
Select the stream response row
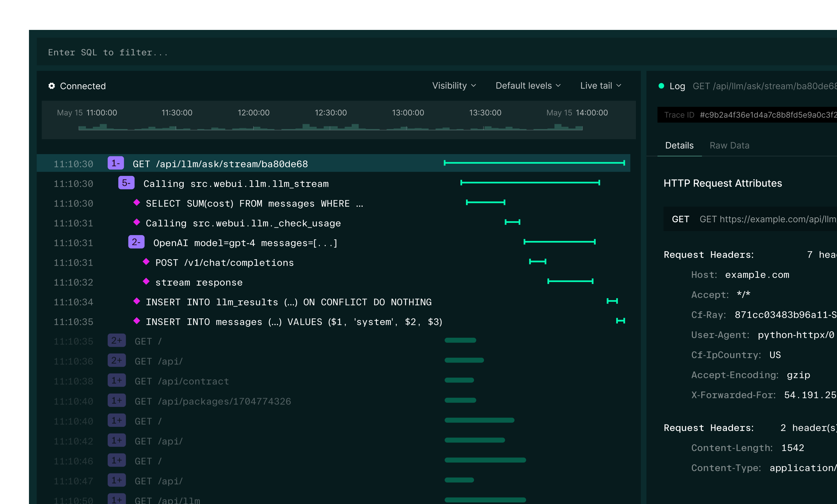point(333,282)
